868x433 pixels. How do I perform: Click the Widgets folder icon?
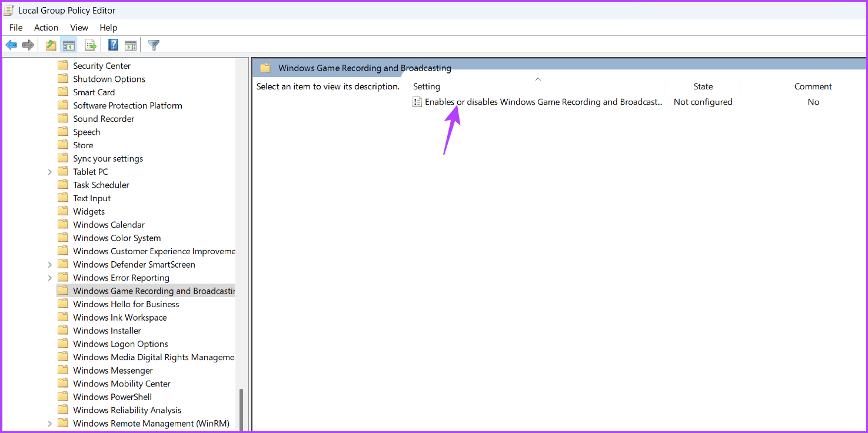[x=63, y=211]
